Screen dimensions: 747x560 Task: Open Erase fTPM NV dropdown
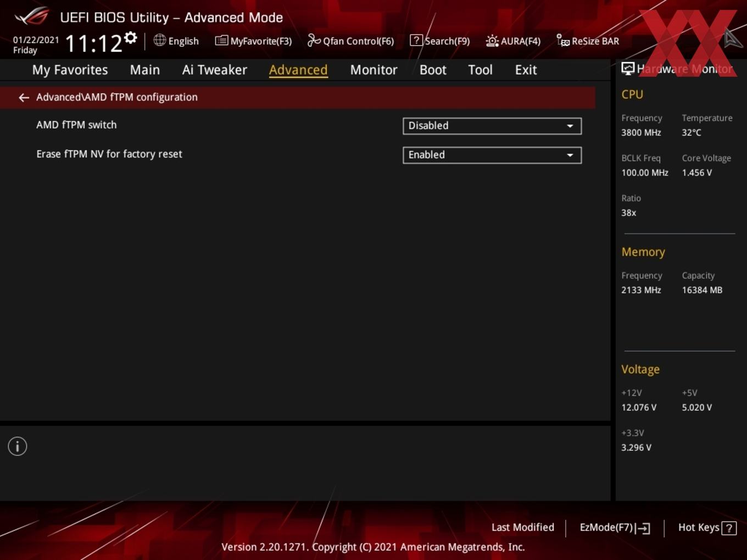pyautogui.click(x=492, y=155)
